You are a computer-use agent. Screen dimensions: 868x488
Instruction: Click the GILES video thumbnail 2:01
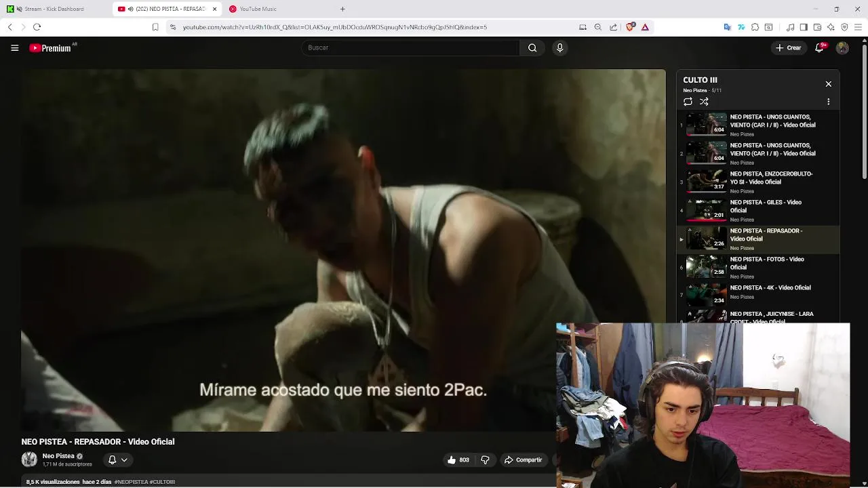[x=706, y=210]
